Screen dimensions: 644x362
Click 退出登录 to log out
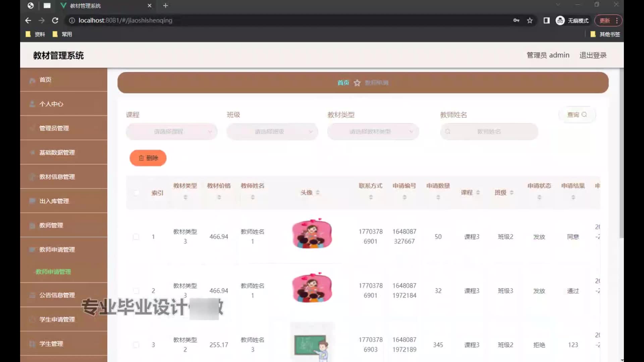point(593,55)
